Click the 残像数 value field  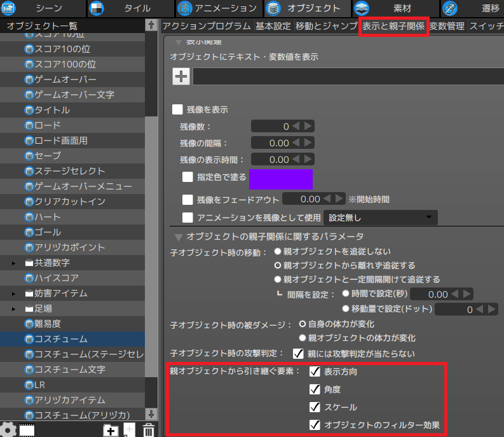271,126
